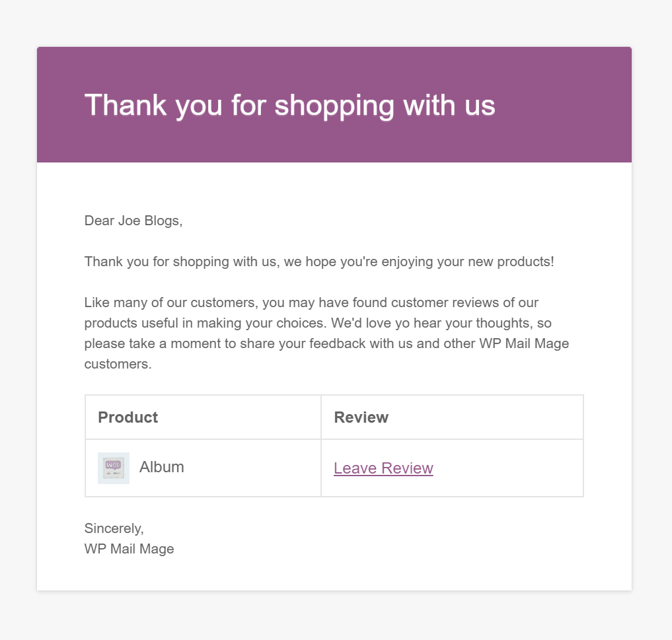Click the customer reviews paragraph text
The width and height of the screenshot is (672, 640).
[x=326, y=334]
